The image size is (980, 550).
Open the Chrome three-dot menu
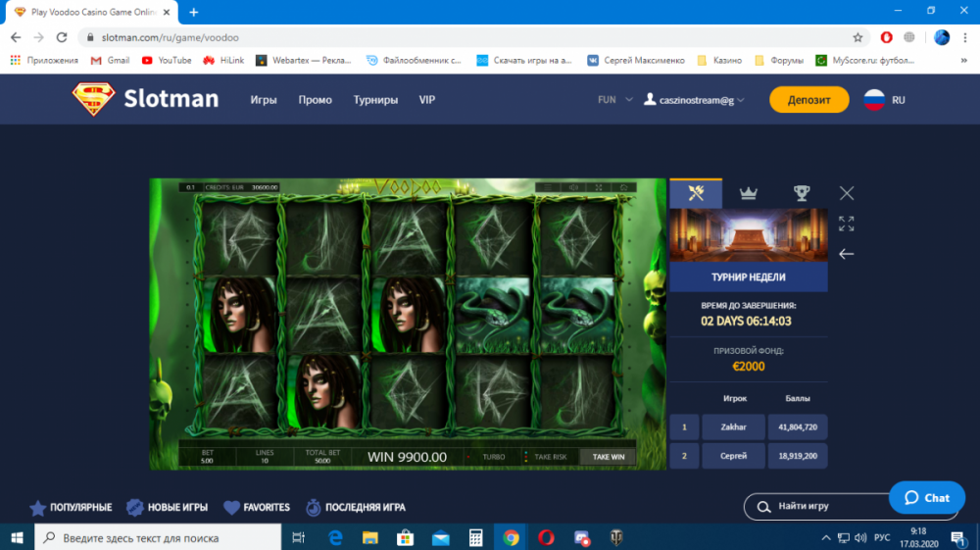pos(965,37)
